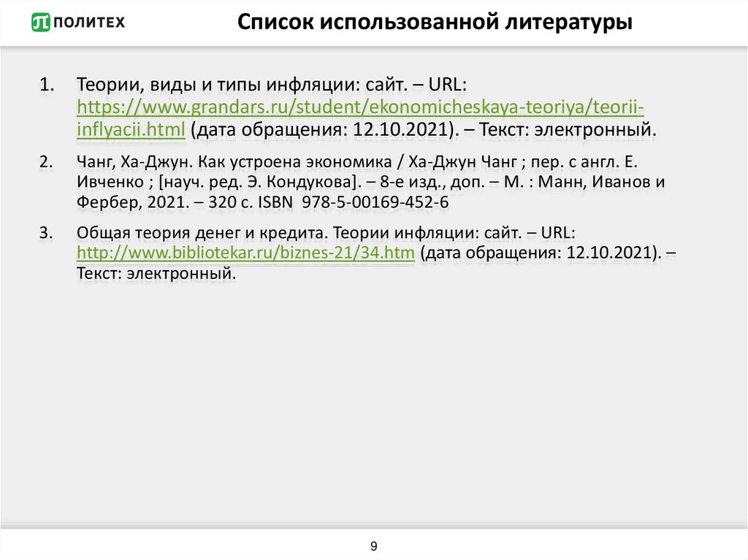Image resolution: width=748 pixels, height=560 pixels.
Task: Open the grandars.ru teorii-inflyacii link
Action: [360, 118]
